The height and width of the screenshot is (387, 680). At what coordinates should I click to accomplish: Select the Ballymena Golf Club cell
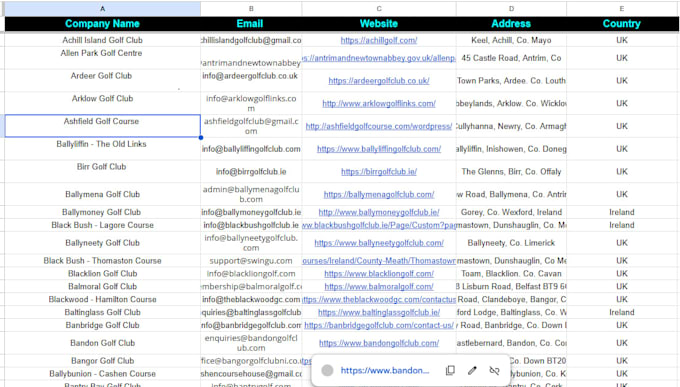pyautogui.click(x=102, y=194)
